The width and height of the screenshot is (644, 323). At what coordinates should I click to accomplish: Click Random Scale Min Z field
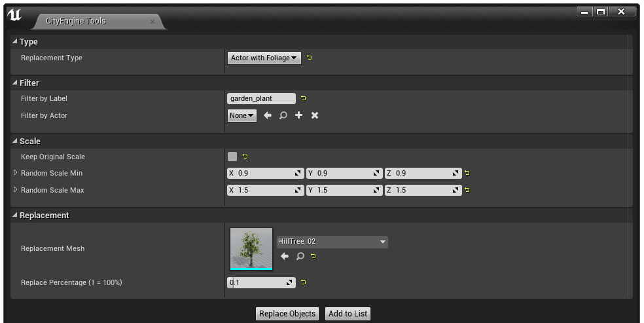[x=423, y=174]
